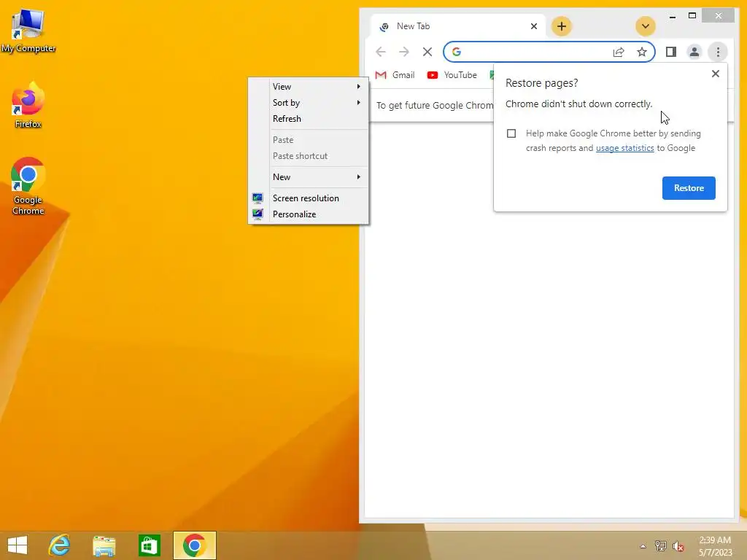Close the New Tab tab
Screen dimensions: 747x560
(533, 26)
